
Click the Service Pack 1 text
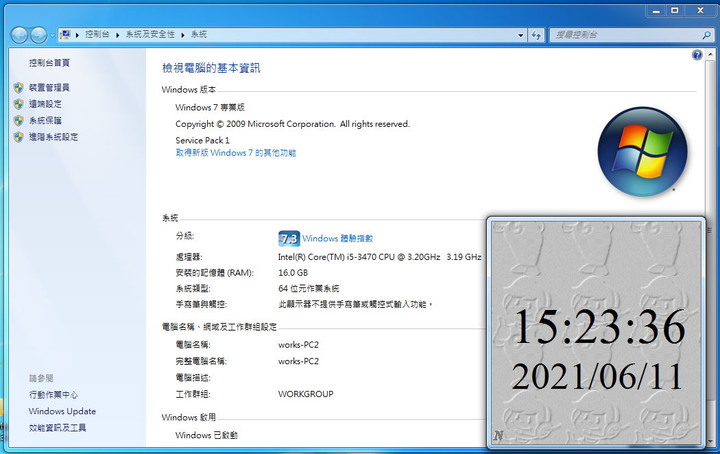click(x=202, y=140)
